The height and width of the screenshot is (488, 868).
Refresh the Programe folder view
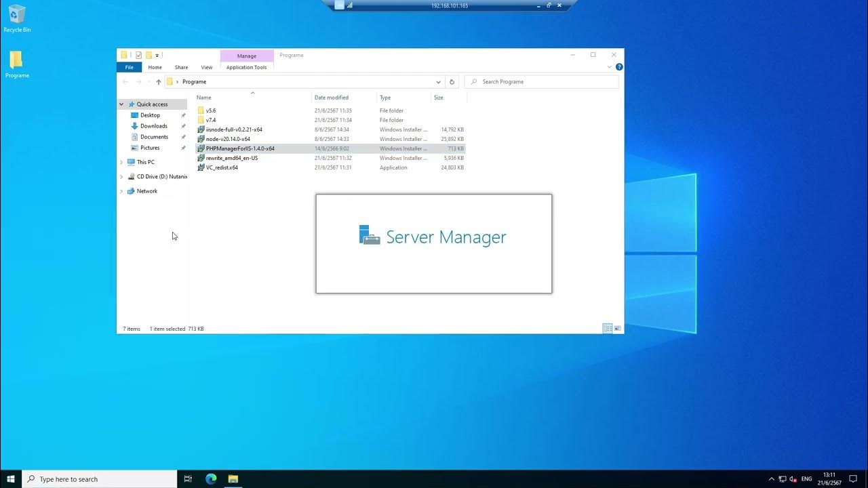[x=452, y=82]
